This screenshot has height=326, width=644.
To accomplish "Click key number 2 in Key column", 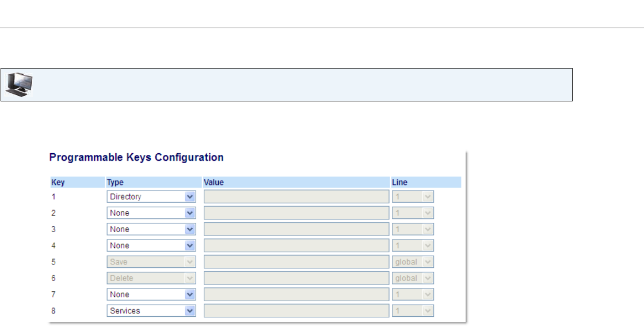I will click(54, 213).
